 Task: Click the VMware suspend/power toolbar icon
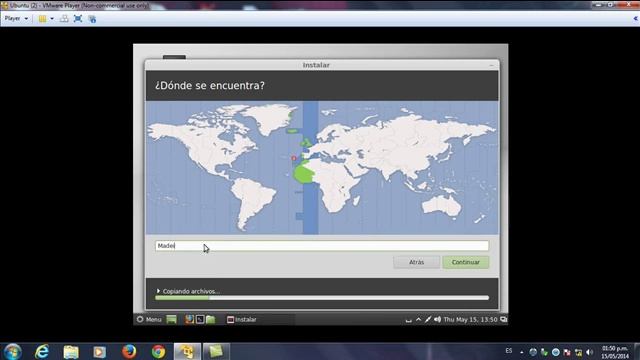tap(42, 19)
